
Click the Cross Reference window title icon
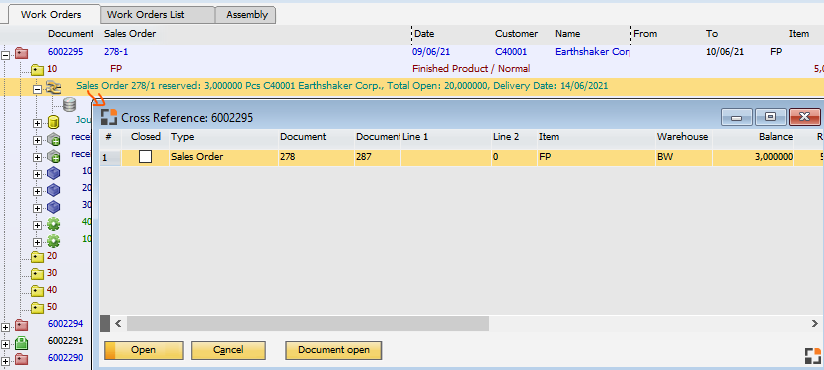[109, 117]
